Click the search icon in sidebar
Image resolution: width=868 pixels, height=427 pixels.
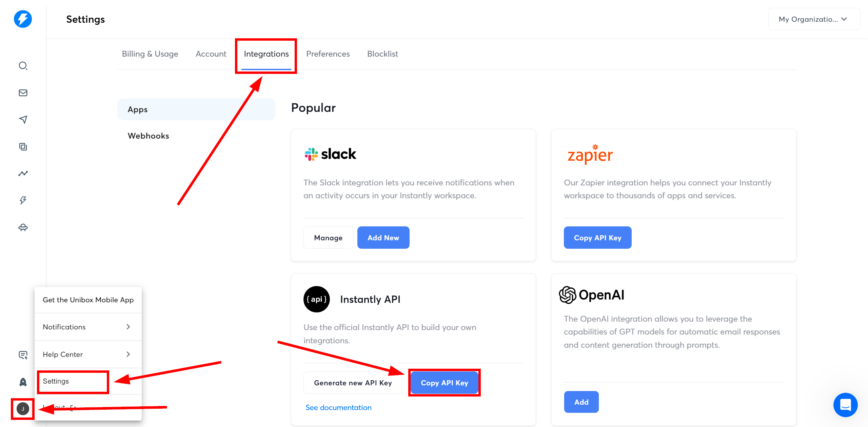pos(23,66)
